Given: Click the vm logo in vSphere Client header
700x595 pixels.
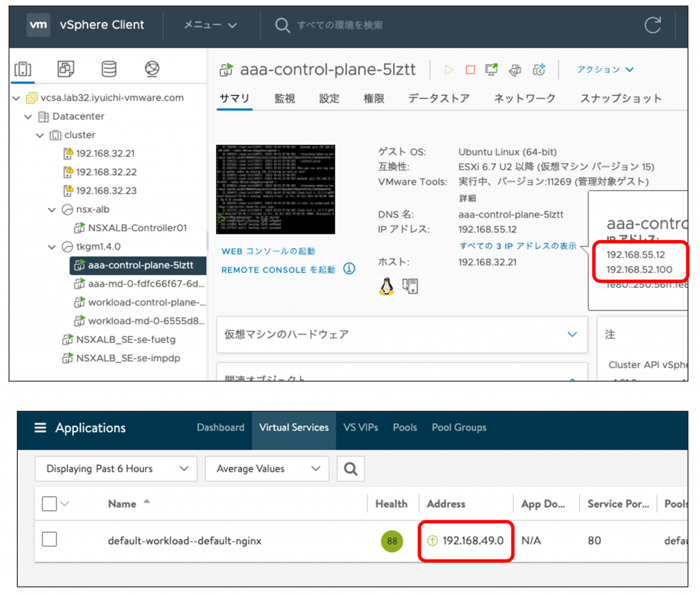Looking at the screenshot, I should (x=38, y=25).
